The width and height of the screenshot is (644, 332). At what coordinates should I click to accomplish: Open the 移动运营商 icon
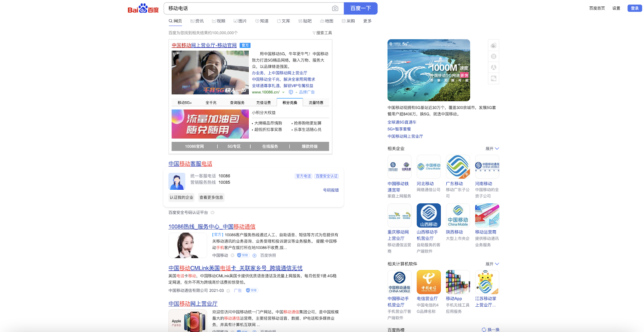coord(487,215)
